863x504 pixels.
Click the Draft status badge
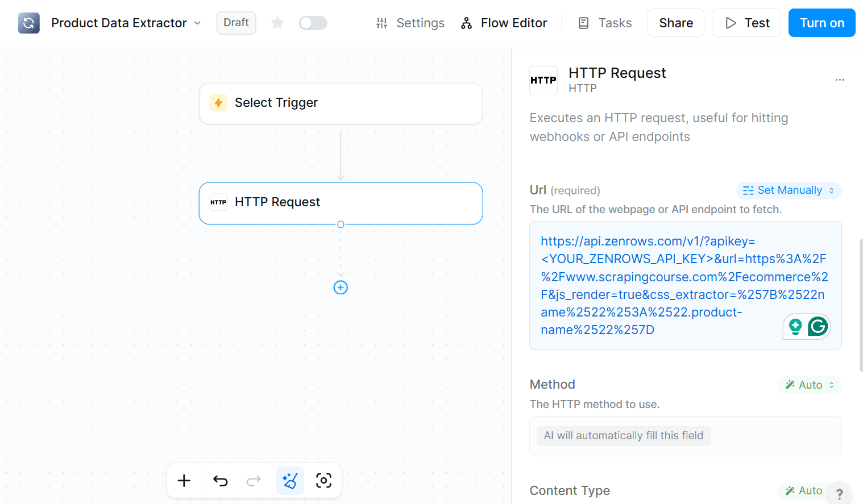coord(236,23)
